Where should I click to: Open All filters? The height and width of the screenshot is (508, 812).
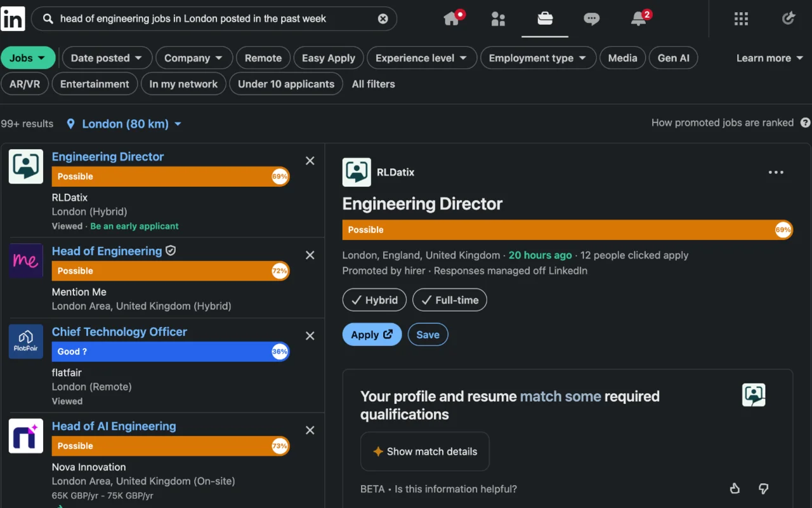374,84
